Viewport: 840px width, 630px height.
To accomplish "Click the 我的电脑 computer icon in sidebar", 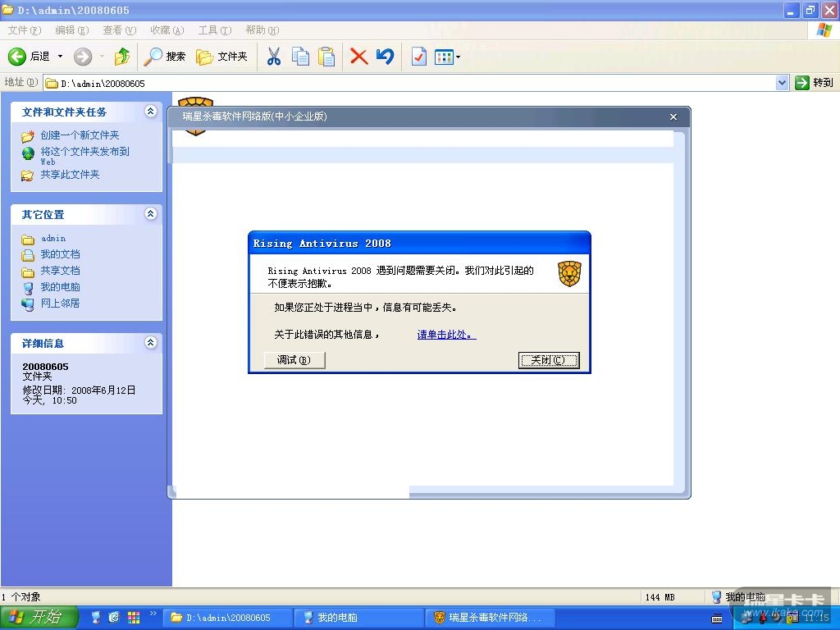I will (x=28, y=288).
